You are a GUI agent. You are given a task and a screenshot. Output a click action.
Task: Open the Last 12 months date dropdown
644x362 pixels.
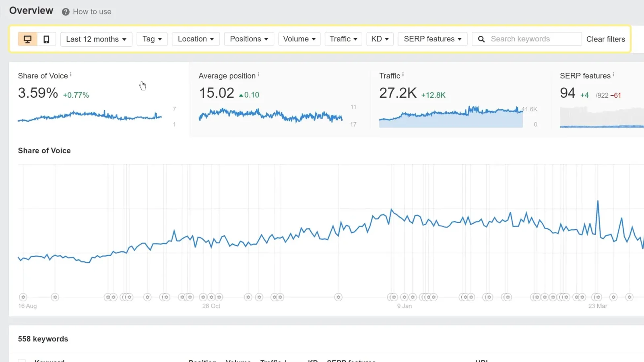tap(96, 39)
